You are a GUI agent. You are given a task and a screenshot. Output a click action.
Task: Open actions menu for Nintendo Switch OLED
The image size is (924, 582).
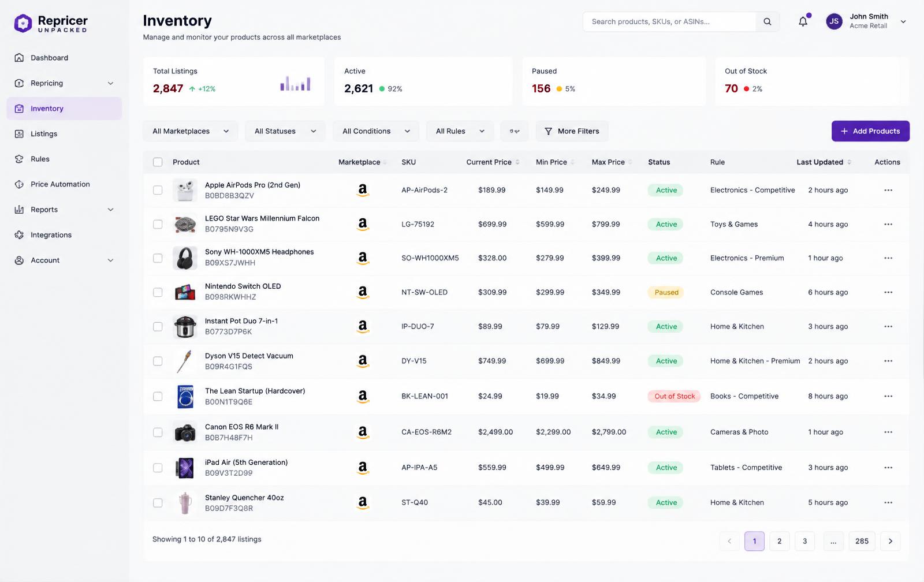pyautogui.click(x=888, y=292)
